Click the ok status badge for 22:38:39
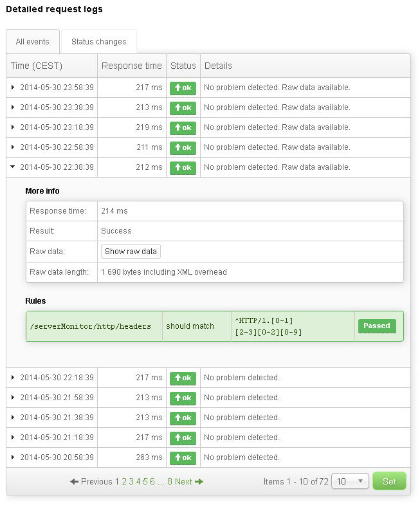 click(x=183, y=168)
